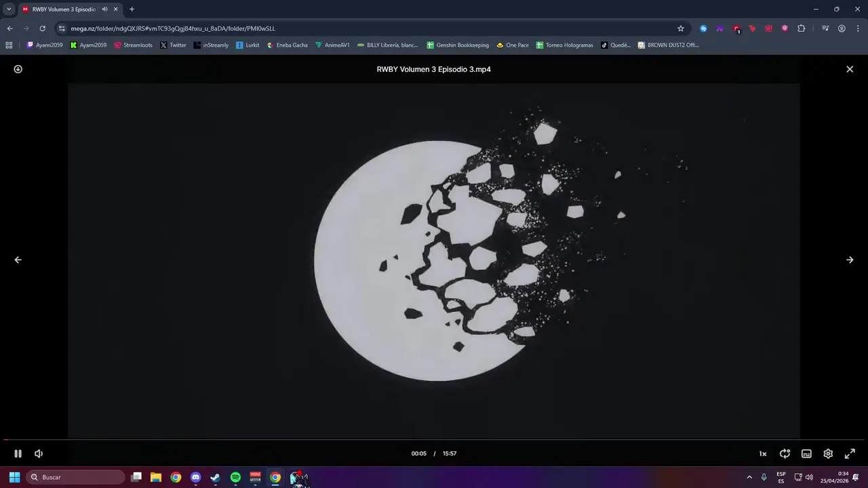The height and width of the screenshot is (488, 868).
Task: Open Discord from the taskbar
Action: 196,477
